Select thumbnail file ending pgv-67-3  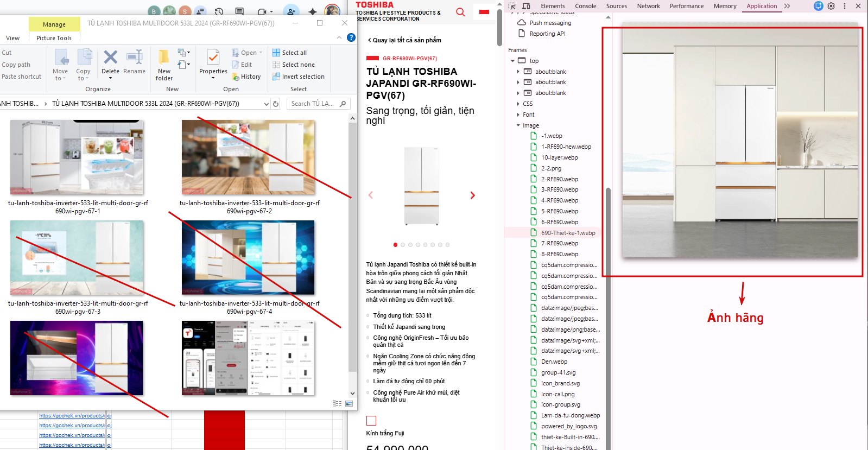(x=78, y=268)
